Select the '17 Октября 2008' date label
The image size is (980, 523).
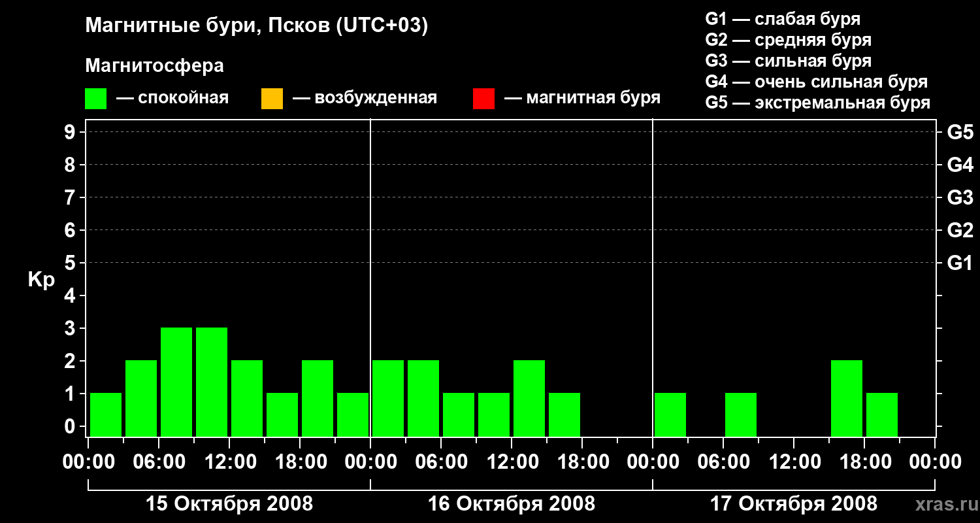794,504
